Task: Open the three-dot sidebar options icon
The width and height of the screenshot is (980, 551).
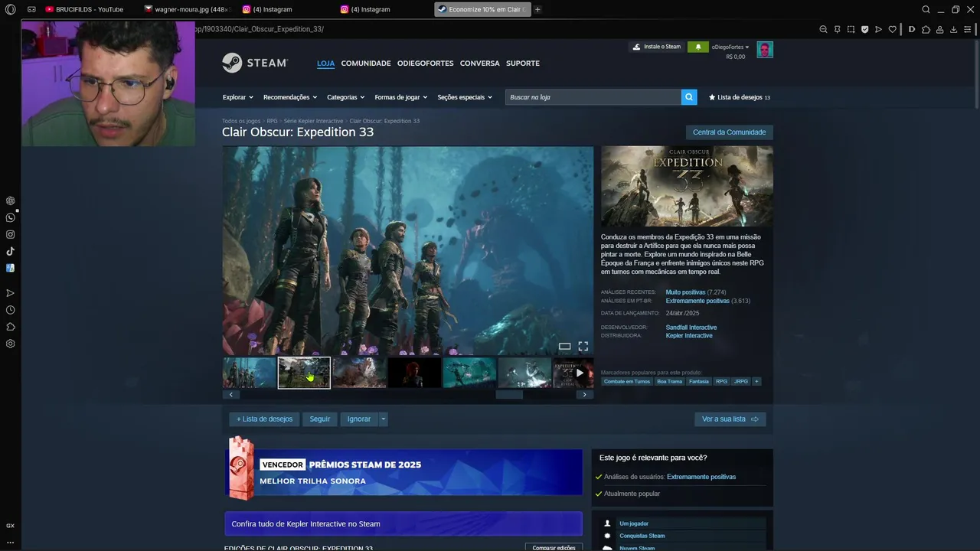Action: coord(10,542)
